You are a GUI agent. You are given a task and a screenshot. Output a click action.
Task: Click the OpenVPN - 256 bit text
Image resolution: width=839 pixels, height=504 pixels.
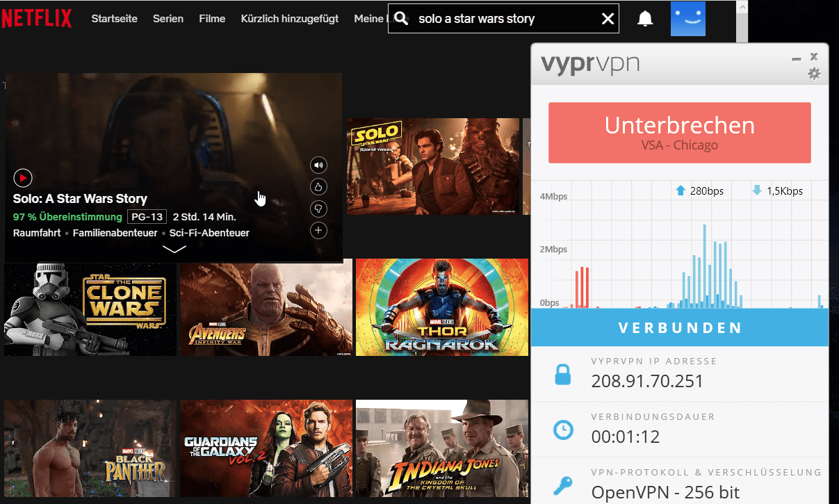tap(665, 492)
